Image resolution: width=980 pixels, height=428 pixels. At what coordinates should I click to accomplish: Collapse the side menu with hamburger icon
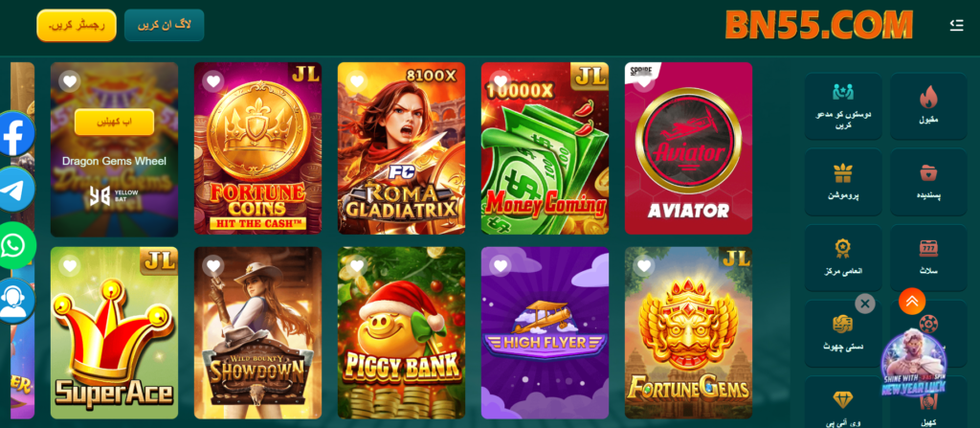click(x=956, y=25)
